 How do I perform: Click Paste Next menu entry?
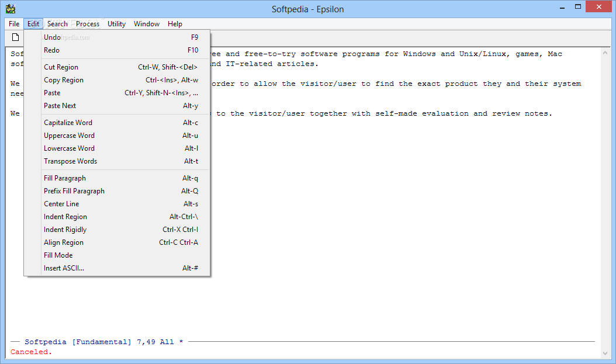coord(117,106)
